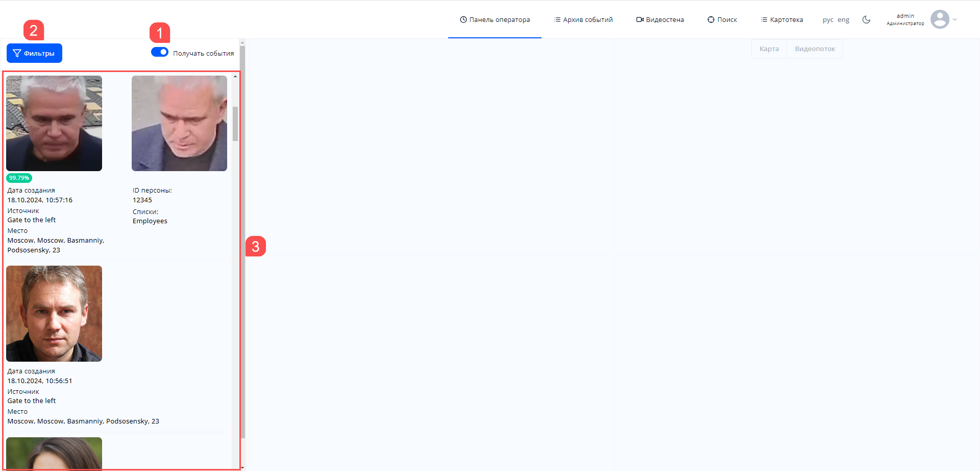Click the user avatar icon

(x=940, y=19)
